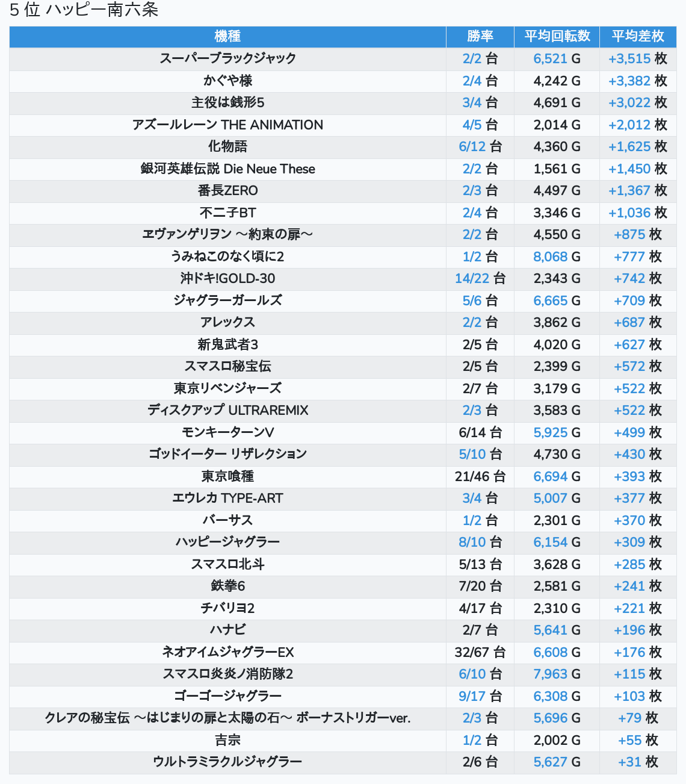686x784 pixels.
Task: Click the 機種 column header
Action: click(227, 37)
